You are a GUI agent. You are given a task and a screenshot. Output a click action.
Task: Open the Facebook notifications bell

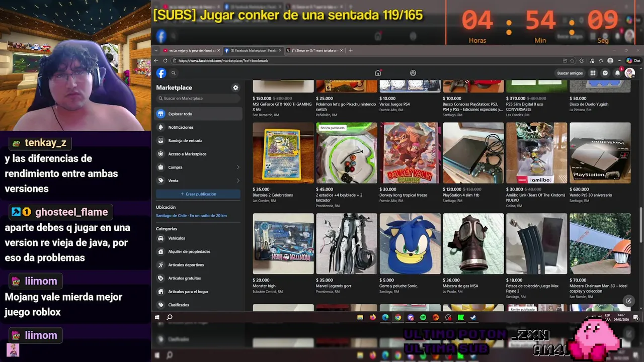point(617,73)
